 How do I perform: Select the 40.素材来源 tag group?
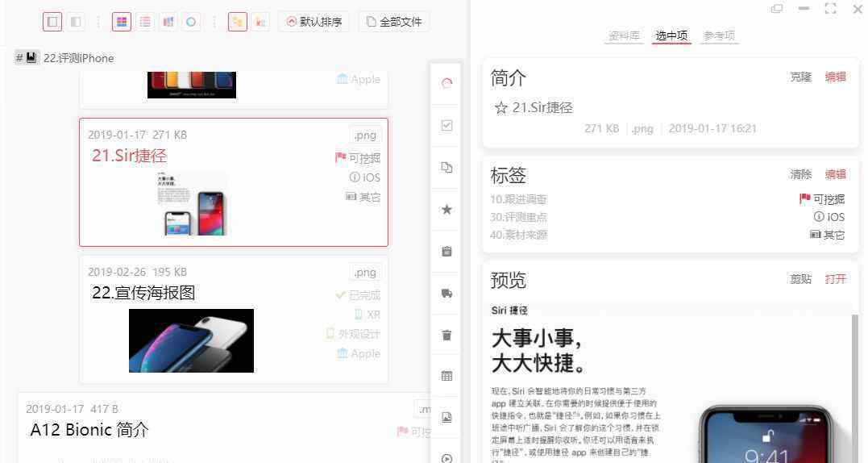coord(518,235)
